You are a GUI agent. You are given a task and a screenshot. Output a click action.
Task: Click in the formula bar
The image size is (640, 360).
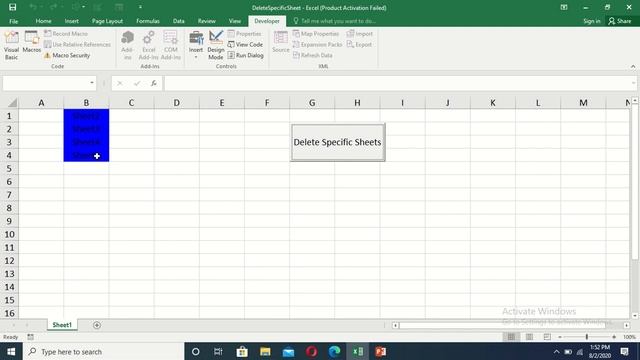coord(397,83)
